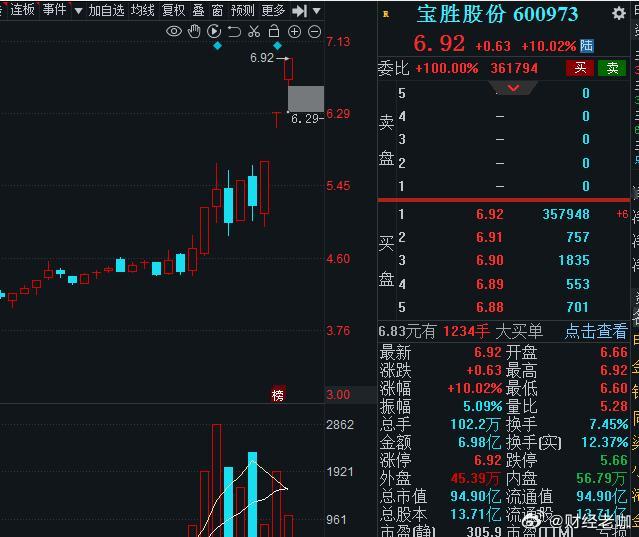Click the 换手 value 7.45%
Screen dimensions: 639x537
[609, 425]
